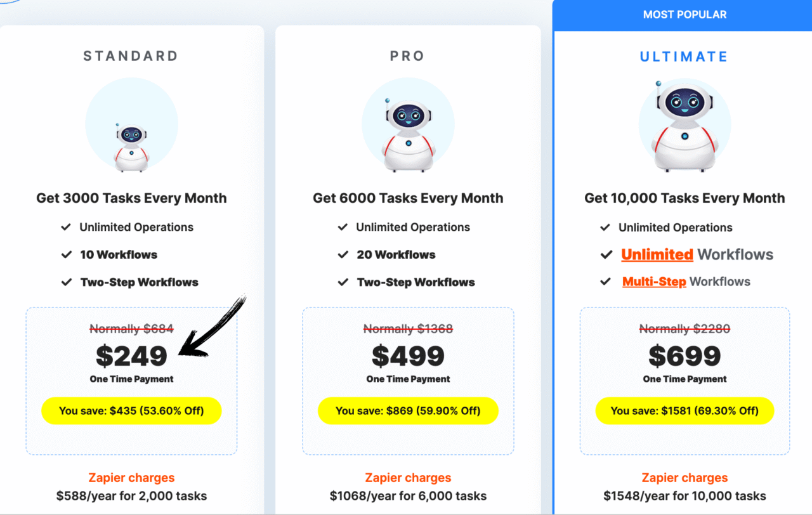Click checkmark beside Multi-Step Workflows
812x515 pixels.
pos(606,282)
